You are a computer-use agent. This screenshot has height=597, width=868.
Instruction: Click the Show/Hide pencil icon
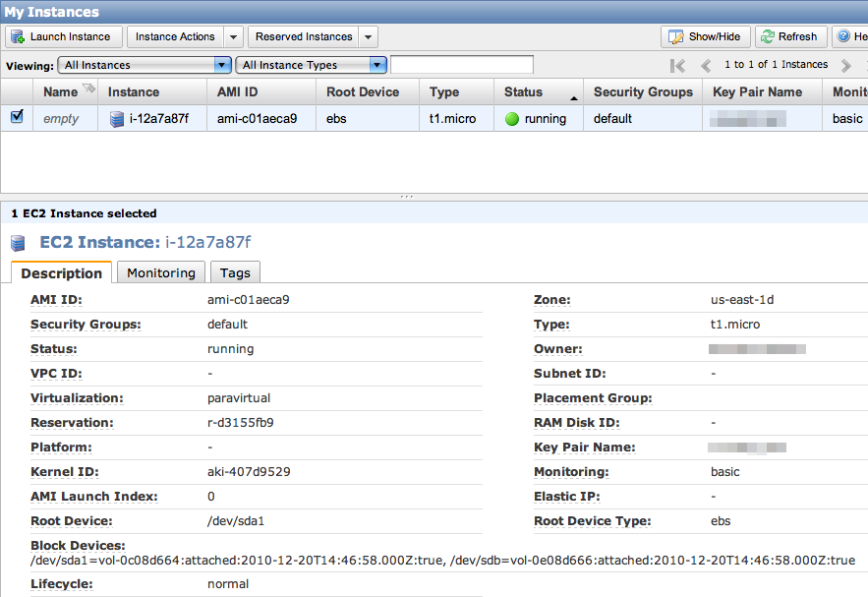[x=676, y=36]
